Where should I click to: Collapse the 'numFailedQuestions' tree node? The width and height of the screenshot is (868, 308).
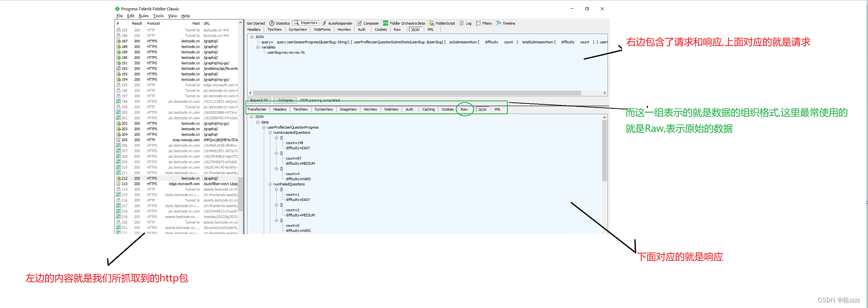tap(270, 184)
